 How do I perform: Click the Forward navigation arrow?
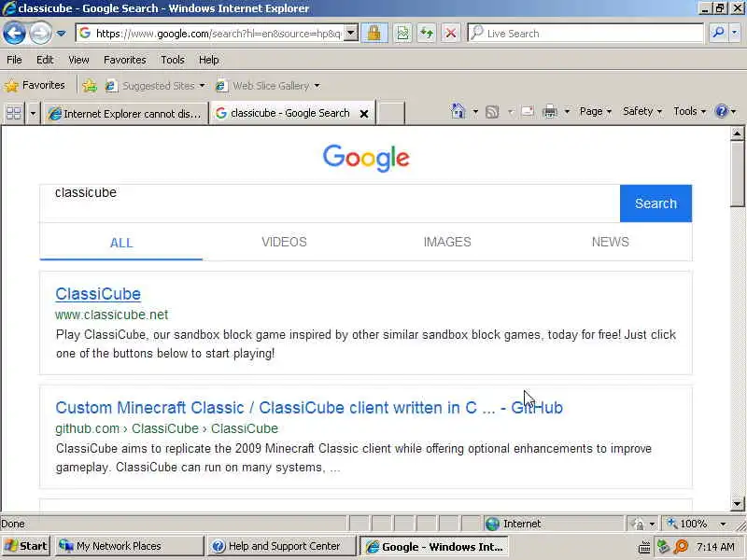(40, 34)
